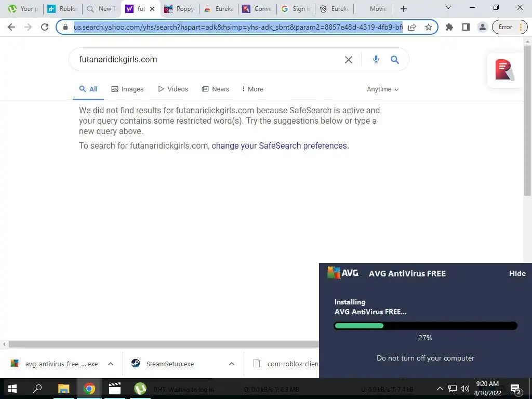Open the volume tray icon

click(465, 389)
